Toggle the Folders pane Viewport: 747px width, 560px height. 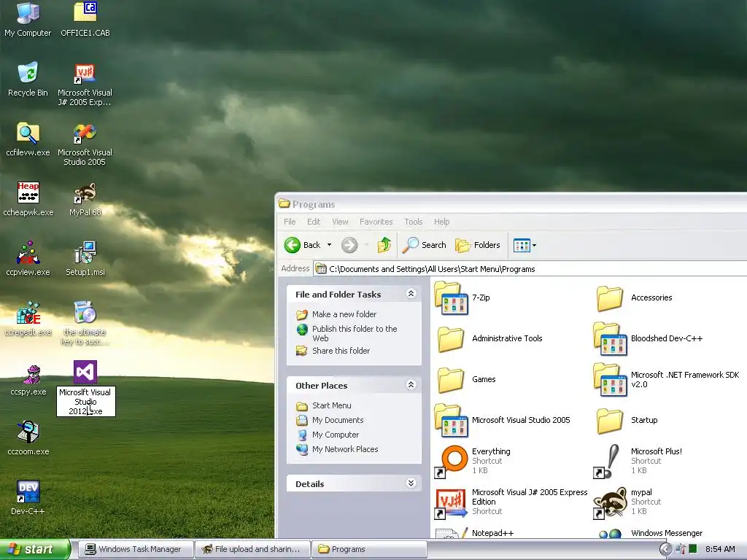coord(478,245)
